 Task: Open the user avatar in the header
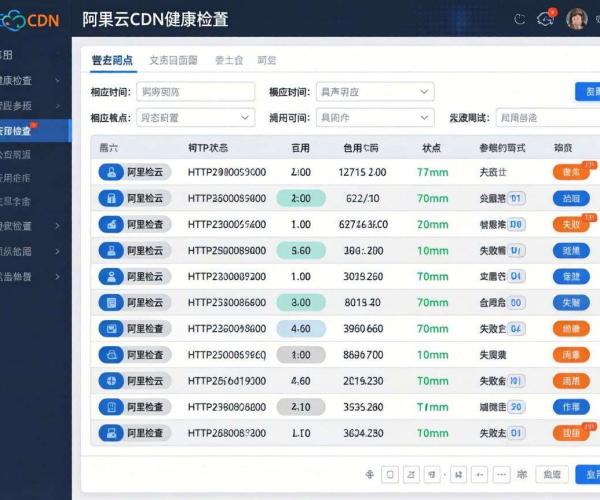tap(577, 19)
